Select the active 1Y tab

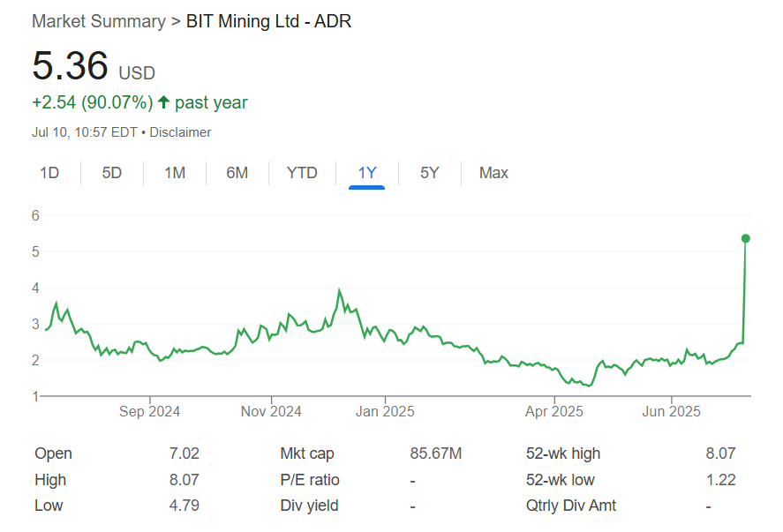tap(367, 173)
